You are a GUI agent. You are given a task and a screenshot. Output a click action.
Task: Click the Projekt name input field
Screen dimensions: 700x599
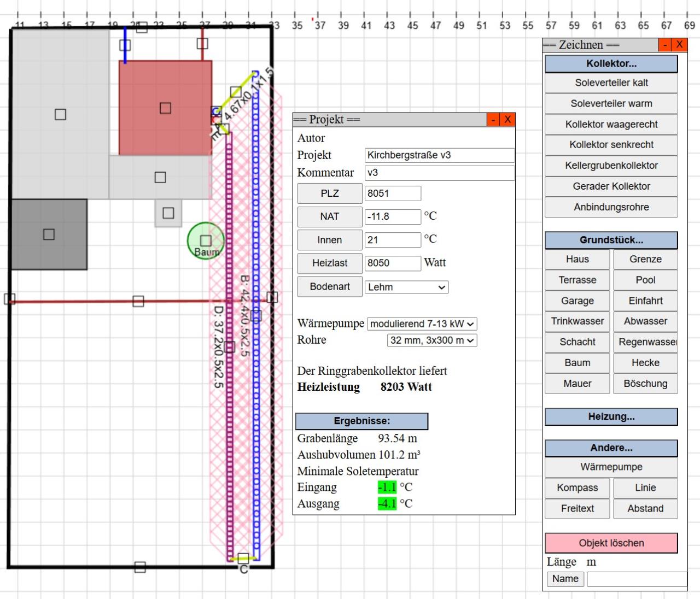[439, 155]
